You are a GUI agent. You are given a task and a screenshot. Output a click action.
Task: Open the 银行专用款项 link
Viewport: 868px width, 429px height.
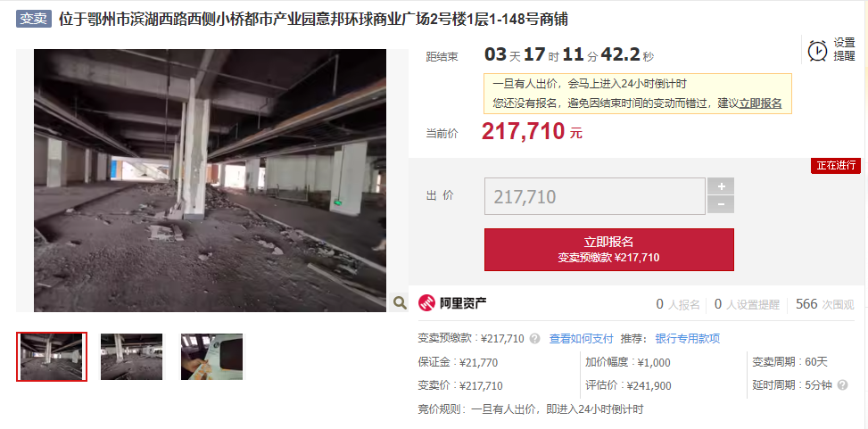click(x=688, y=338)
